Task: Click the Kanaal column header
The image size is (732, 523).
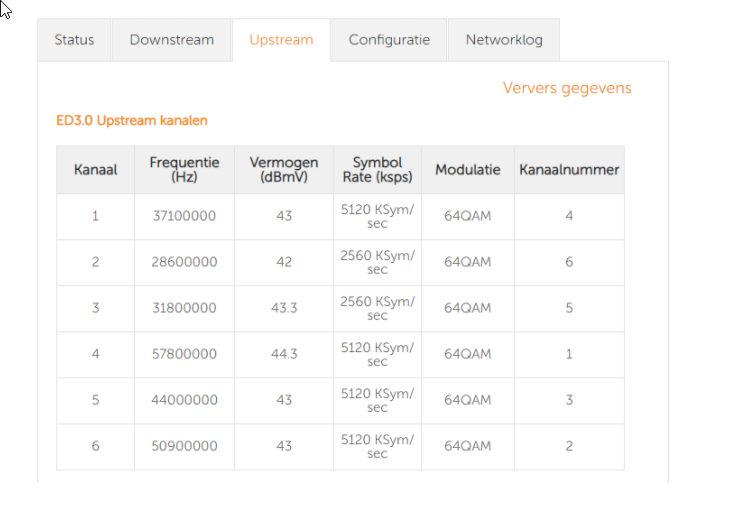Action: [x=96, y=170]
